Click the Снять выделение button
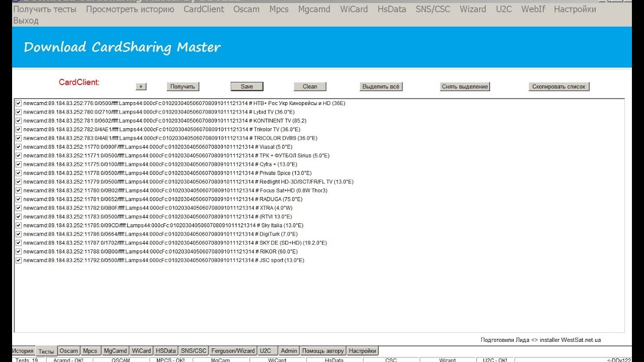The image size is (644, 362). (465, 86)
